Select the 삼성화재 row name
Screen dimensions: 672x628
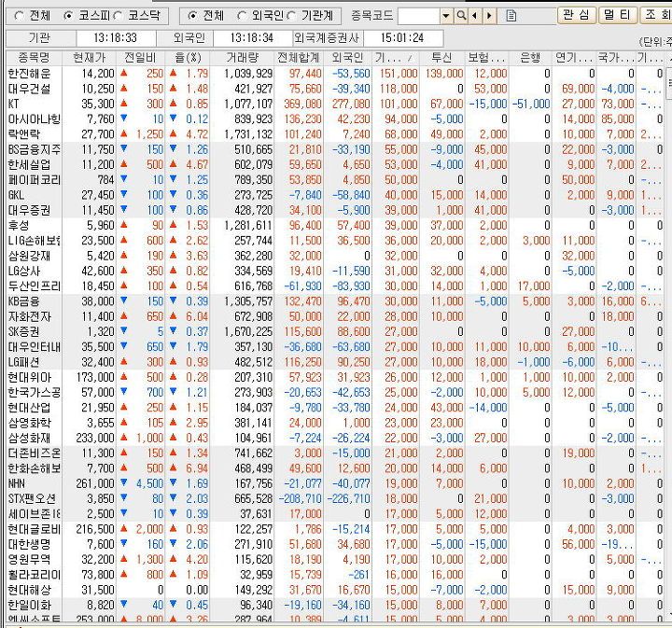[x=29, y=439]
